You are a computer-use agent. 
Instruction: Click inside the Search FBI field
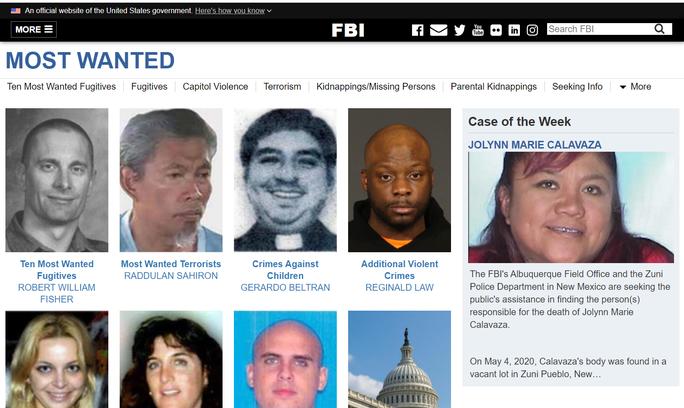(600, 29)
